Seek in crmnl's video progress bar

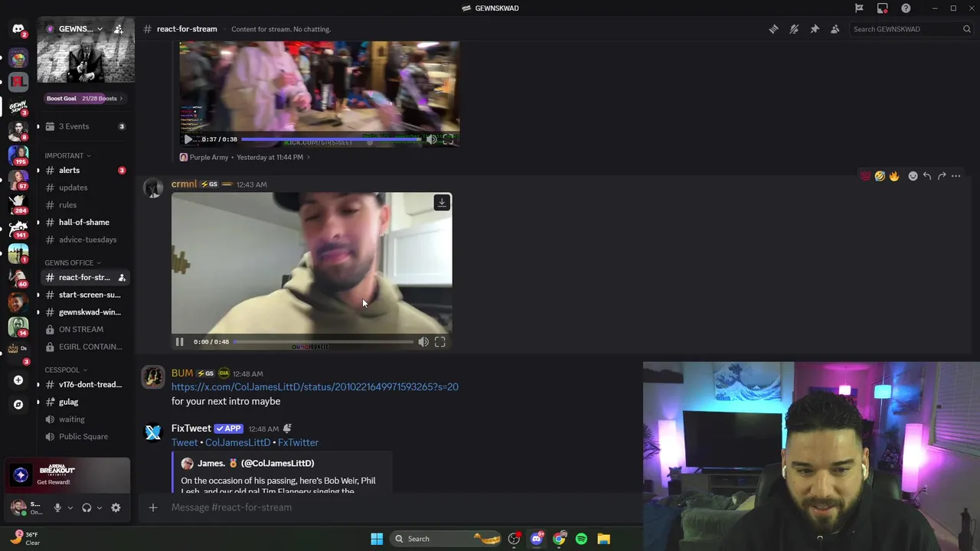click(x=322, y=342)
